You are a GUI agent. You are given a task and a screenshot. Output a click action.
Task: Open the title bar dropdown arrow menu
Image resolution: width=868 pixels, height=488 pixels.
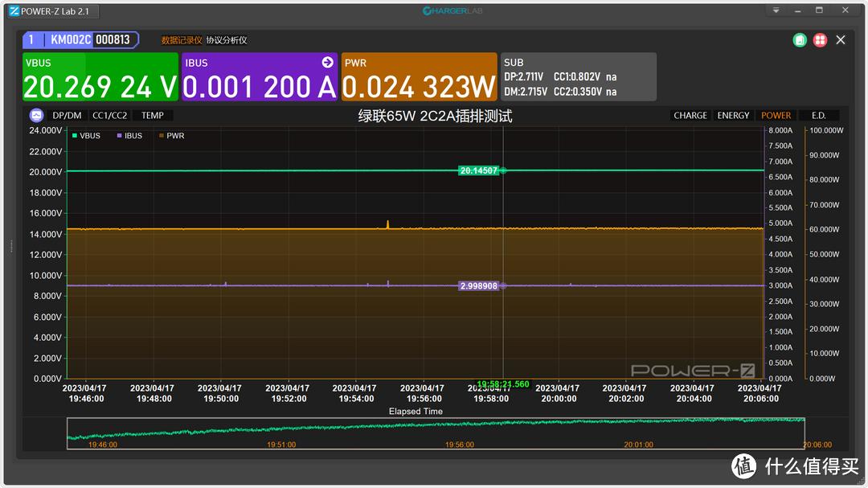(776, 10)
